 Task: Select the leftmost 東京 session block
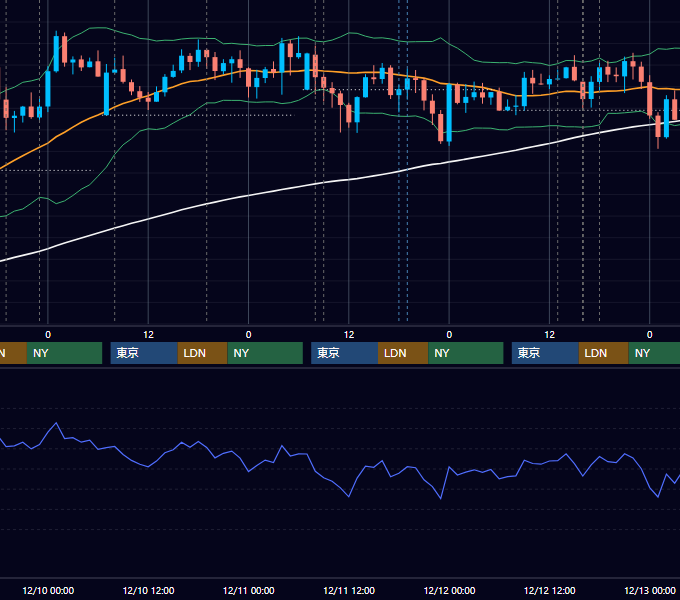(144, 353)
